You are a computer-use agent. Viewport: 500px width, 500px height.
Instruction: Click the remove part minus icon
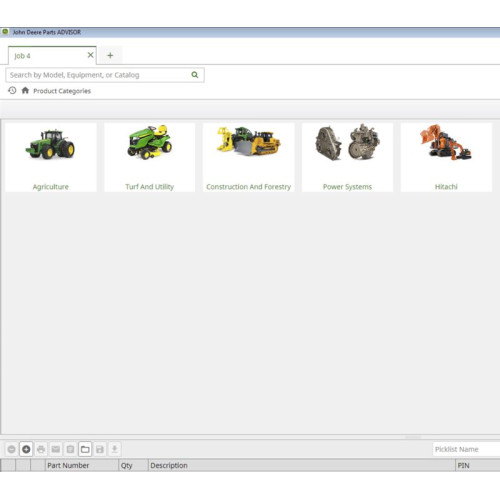pos(12,449)
